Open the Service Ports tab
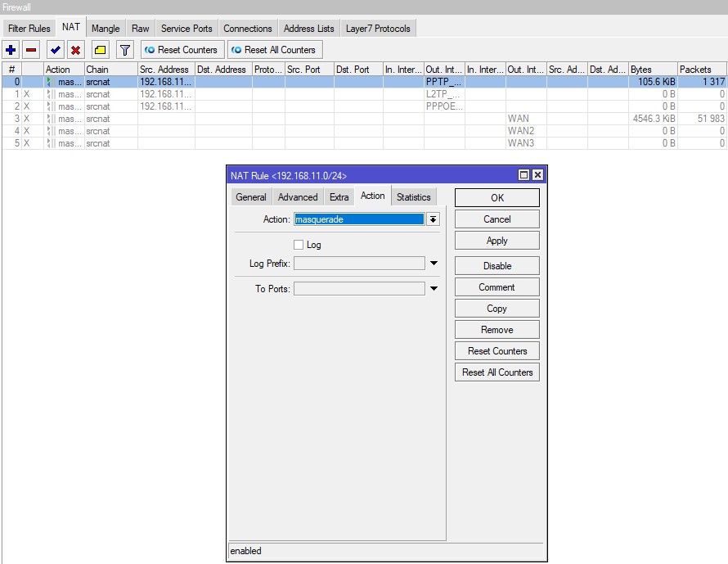The height and width of the screenshot is (564, 728). tap(186, 29)
